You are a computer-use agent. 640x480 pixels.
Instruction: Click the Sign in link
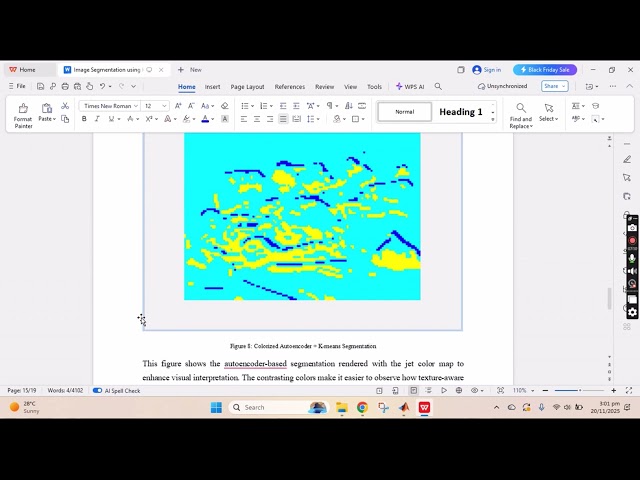pos(487,70)
